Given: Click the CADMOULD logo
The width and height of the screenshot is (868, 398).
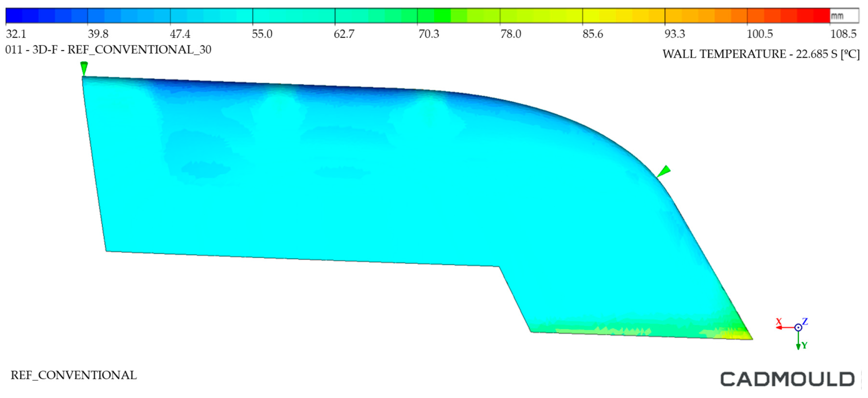Looking at the screenshot, I should pos(787,379).
